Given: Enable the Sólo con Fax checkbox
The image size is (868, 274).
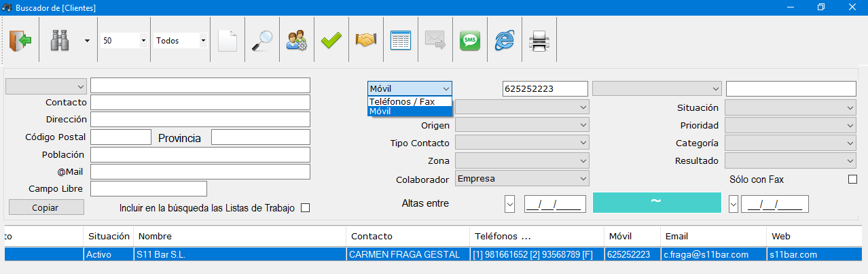Looking at the screenshot, I should (x=852, y=179).
